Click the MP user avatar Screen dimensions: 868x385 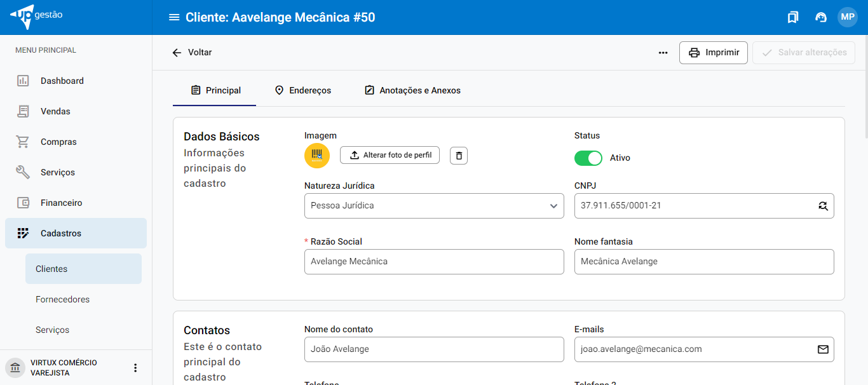847,17
